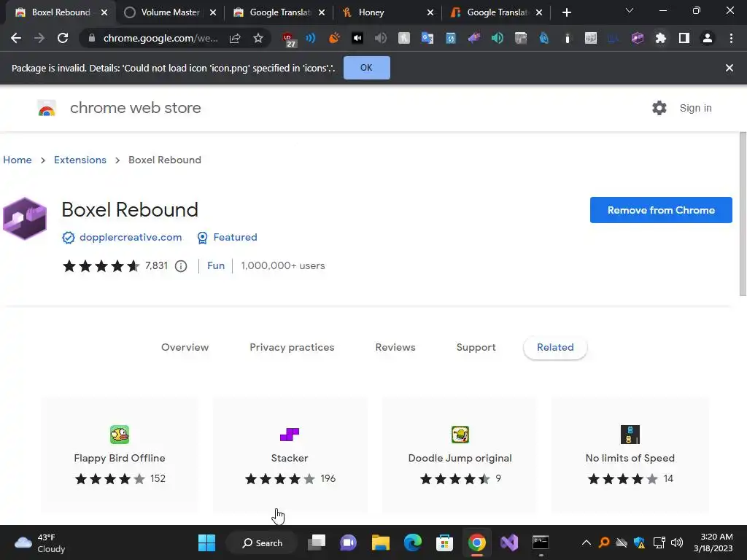
Task: Click Remove from Chrome button
Action: (661, 210)
